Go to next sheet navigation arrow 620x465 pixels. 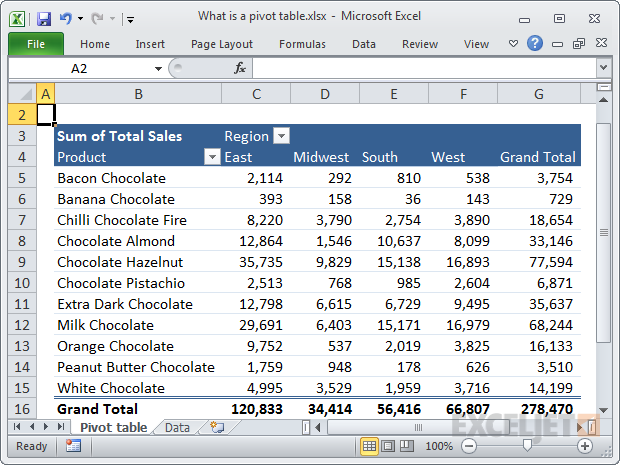coord(46,427)
